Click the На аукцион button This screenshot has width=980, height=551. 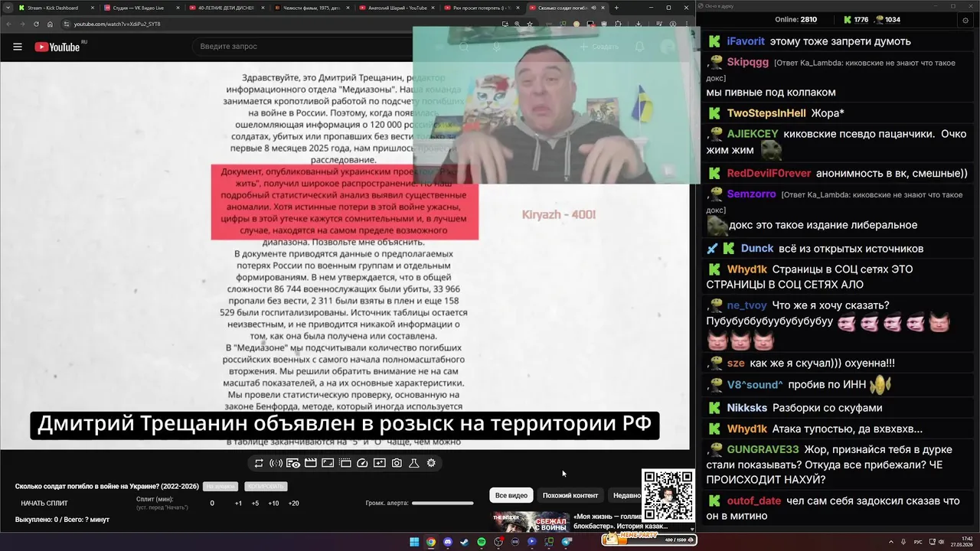tap(220, 487)
